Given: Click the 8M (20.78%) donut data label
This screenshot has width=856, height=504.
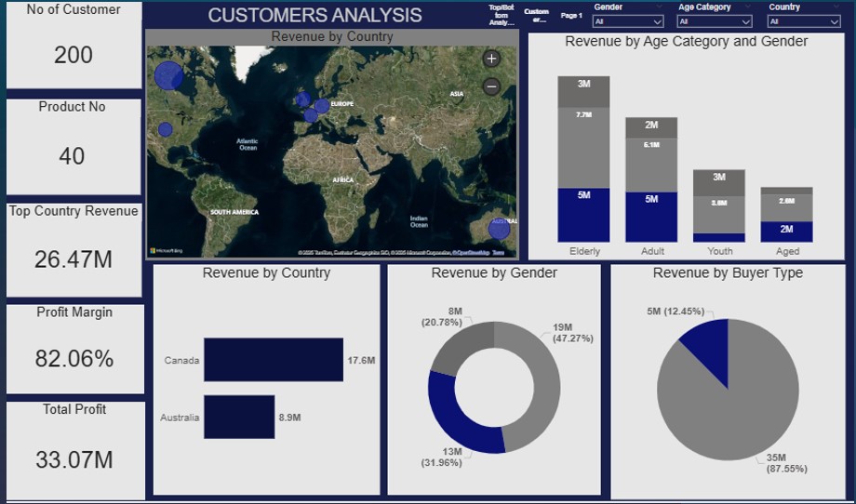Looking at the screenshot, I should coord(442,317).
